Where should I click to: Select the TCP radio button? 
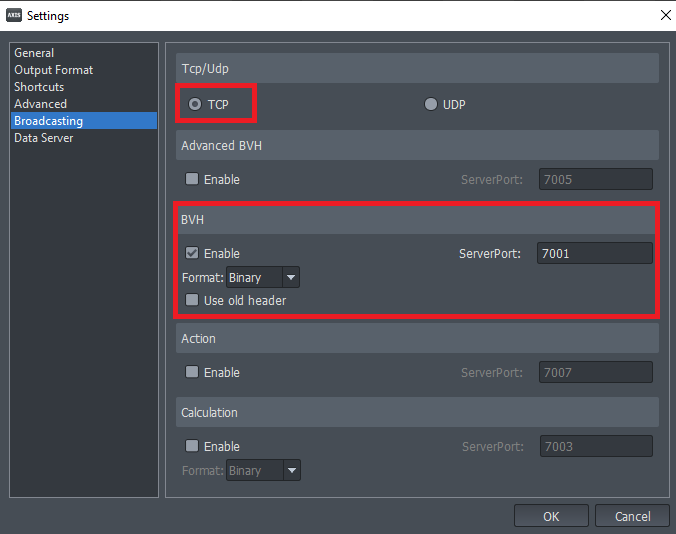click(195, 104)
